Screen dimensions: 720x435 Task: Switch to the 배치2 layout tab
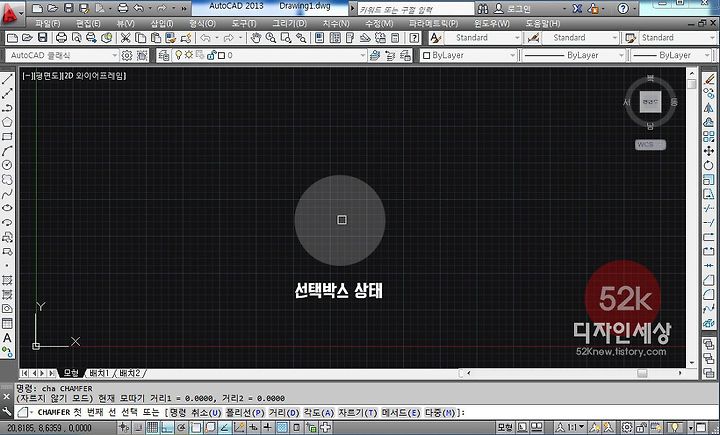130,373
